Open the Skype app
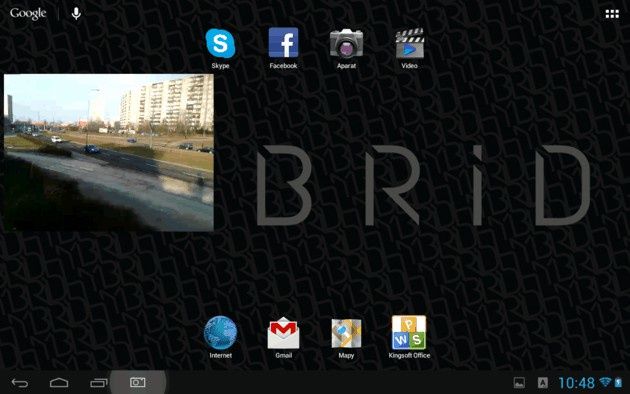630x394 pixels. tap(220, 43)
